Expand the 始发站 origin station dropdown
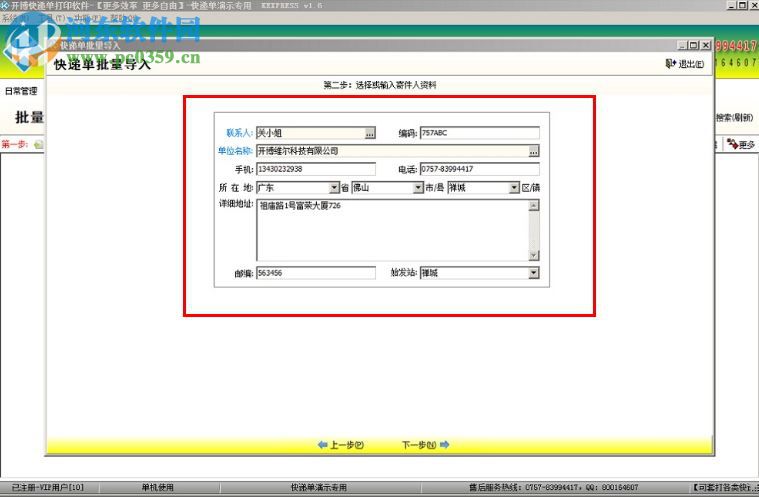 tap(533, 273)
